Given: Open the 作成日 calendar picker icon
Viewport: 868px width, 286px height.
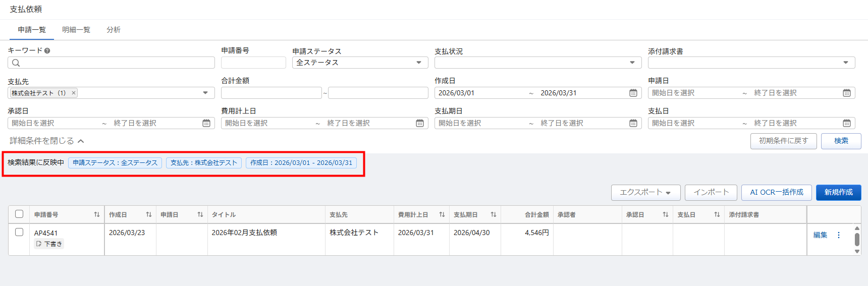Looking at the screenshot, I should pyautogui.click(x=633, y=93).
